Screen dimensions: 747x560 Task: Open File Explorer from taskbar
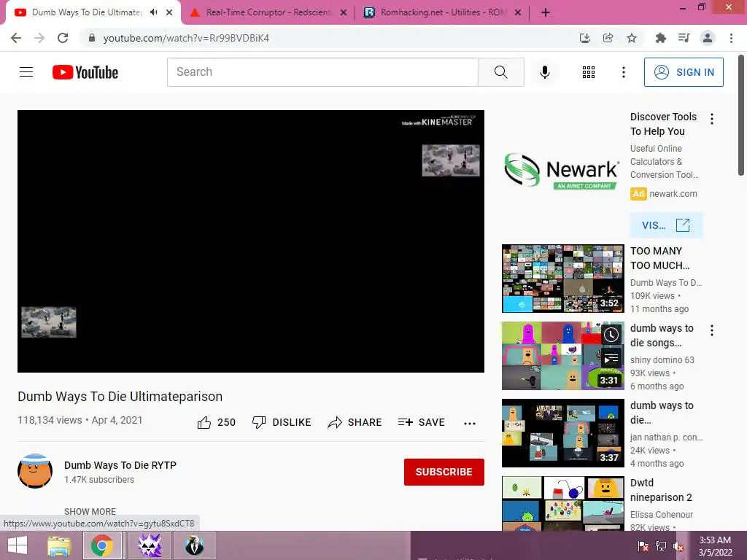59,545
